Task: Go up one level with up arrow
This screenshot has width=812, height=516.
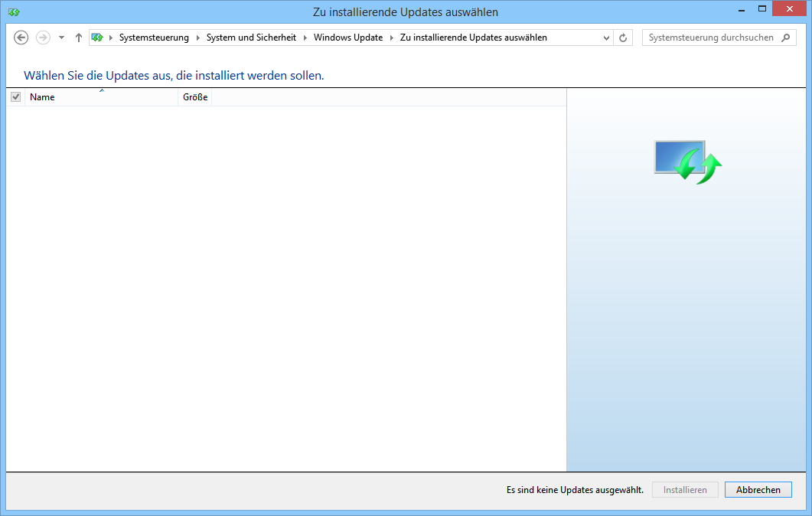Action: click(79, 38)
